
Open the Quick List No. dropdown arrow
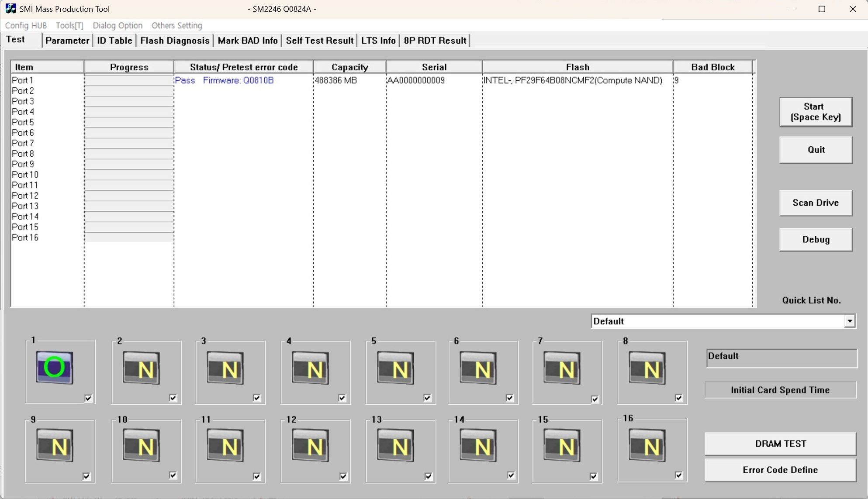(849, 321)
